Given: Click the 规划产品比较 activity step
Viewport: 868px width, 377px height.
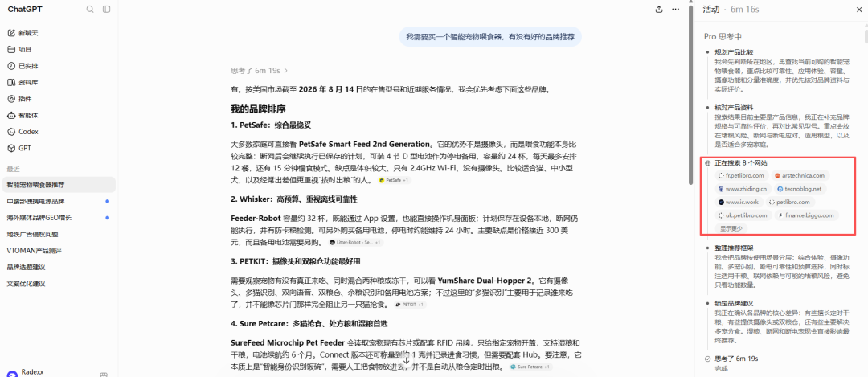Looking at the screenshot, I should click(734, 52).
